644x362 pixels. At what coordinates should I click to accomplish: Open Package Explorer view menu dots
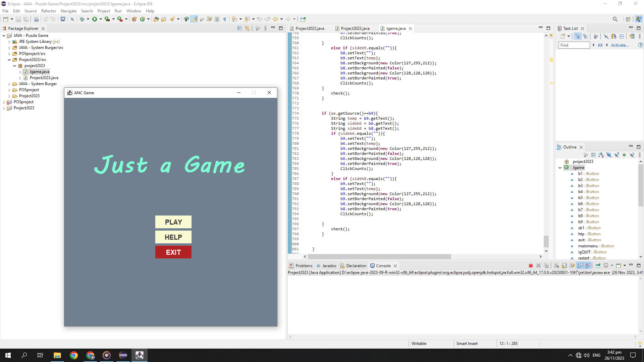pyautogui.click(x=265, y=28)
